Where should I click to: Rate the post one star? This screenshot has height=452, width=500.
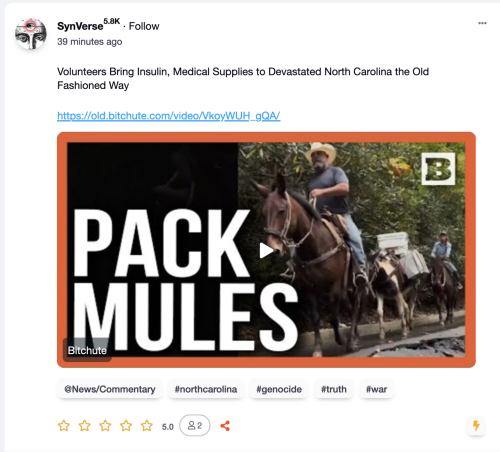(x=64, y=426)
